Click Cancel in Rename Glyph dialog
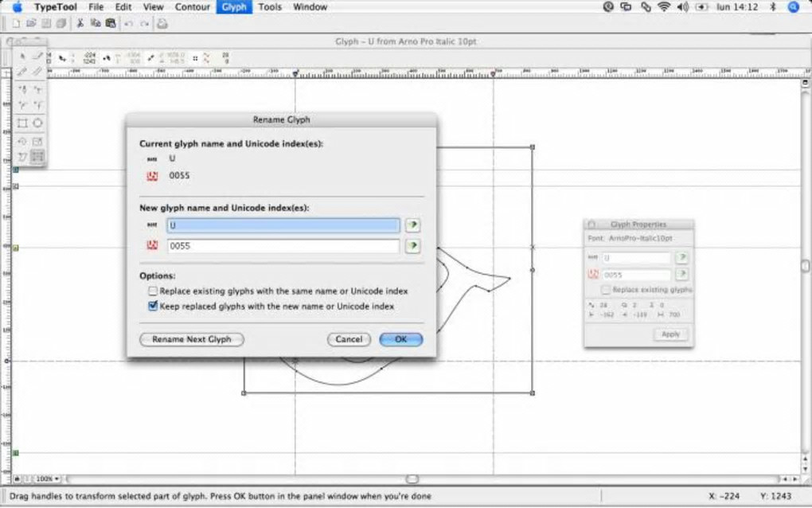The width and height of the screenshot is (812, 508). click(349, 339)
